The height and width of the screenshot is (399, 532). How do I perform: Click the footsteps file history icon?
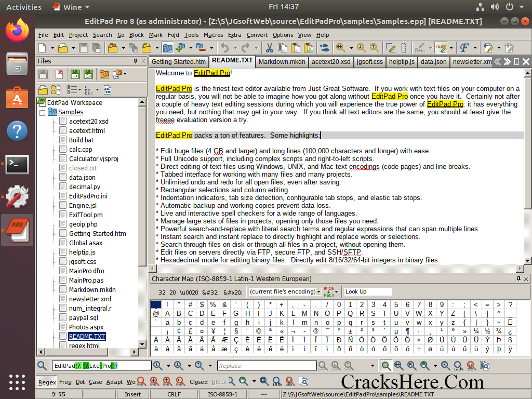324,48
